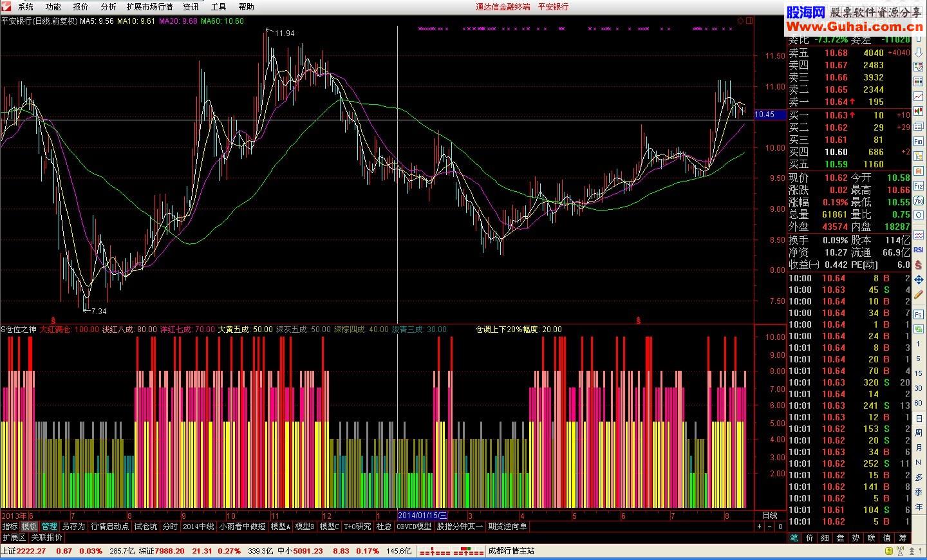Screen dimensions: 927x560
Task: Click the minus zoom button
Action: [x=769, y=527]
